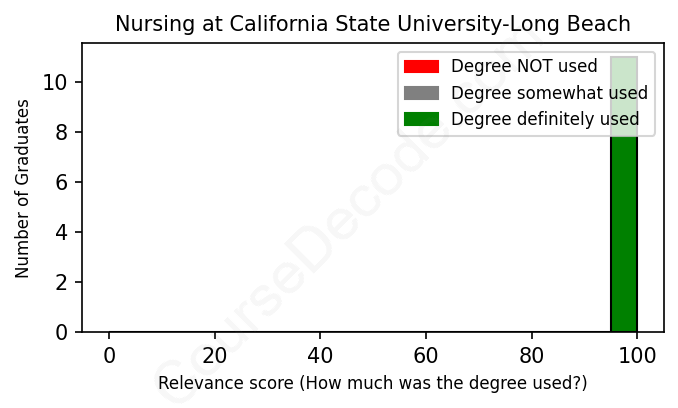Click the x-axis tick label 40

320,354
